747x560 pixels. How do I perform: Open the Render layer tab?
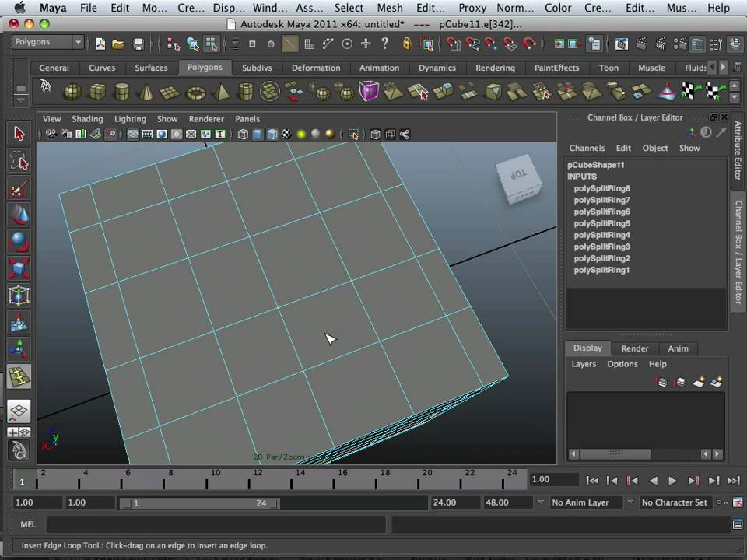click(x=635, y=348)
